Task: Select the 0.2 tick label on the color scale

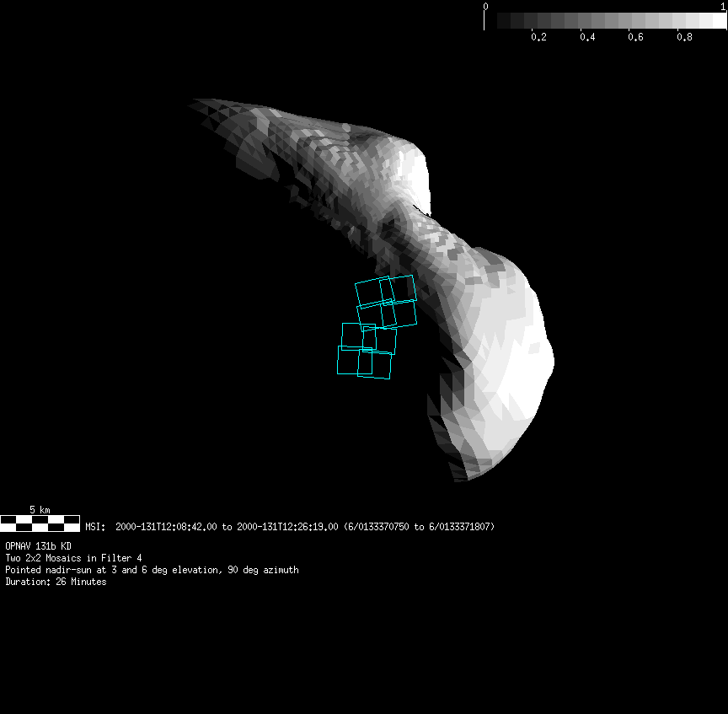Action: [x=538, y=37]
